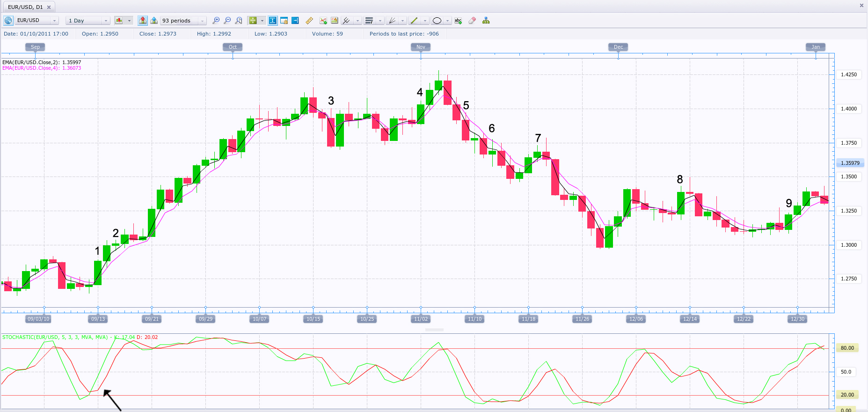Screen dimensions: 868x412
Task: Expand the 1 Day timeframe dropdown
Action: pyautogui.click(x=106, y=21)
